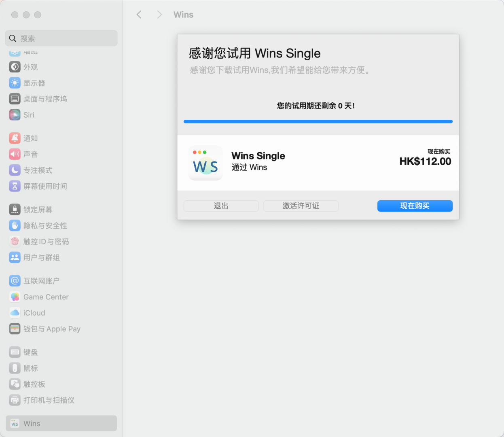This screenshot has height=437, width=504.
Task: Select the 显示器 sidebar label
Action: 34,83
